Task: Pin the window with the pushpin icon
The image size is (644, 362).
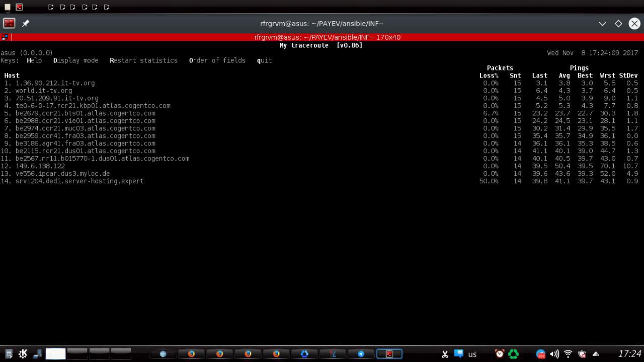Action: [25, 23]
